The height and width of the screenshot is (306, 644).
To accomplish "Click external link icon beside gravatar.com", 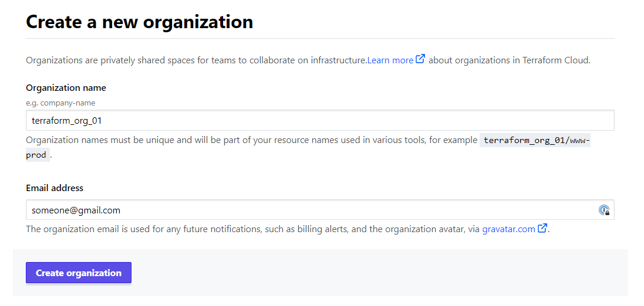I will 542,227.
